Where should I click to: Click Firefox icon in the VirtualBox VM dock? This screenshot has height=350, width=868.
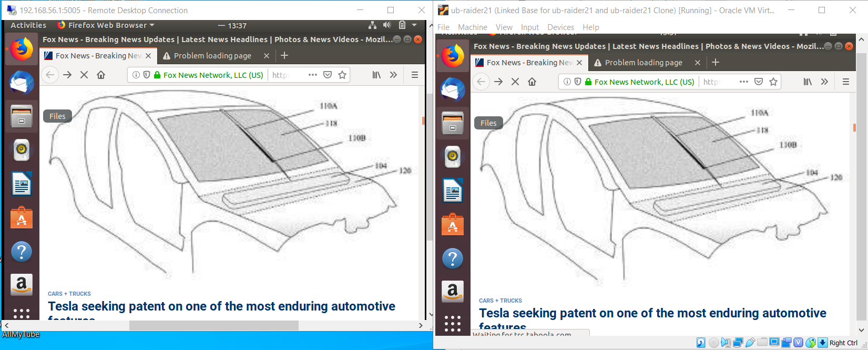click(x=453, y=56)
